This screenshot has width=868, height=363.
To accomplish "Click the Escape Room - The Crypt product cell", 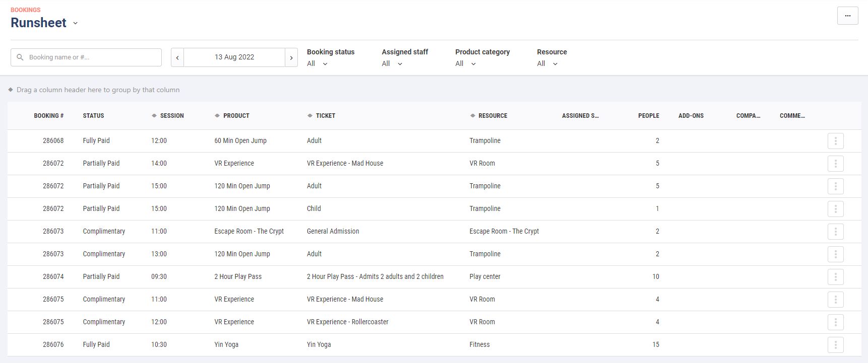I will point(249,232).
